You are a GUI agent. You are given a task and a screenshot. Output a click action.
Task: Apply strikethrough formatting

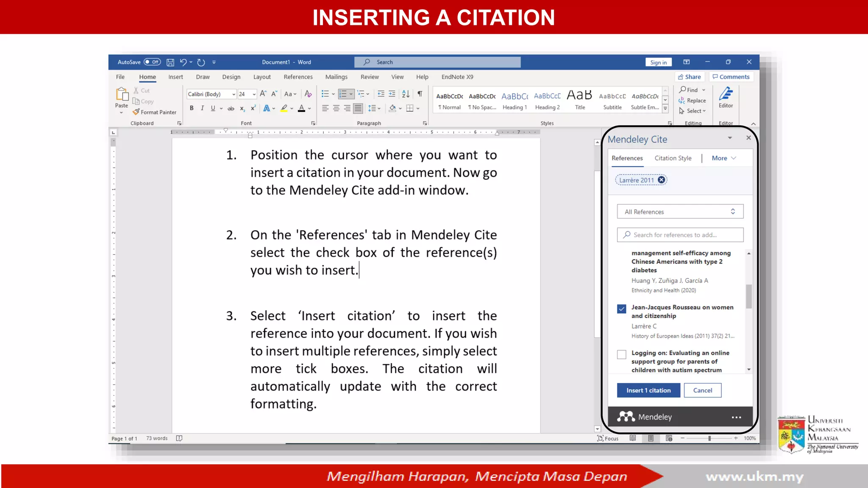coord(231,108)
